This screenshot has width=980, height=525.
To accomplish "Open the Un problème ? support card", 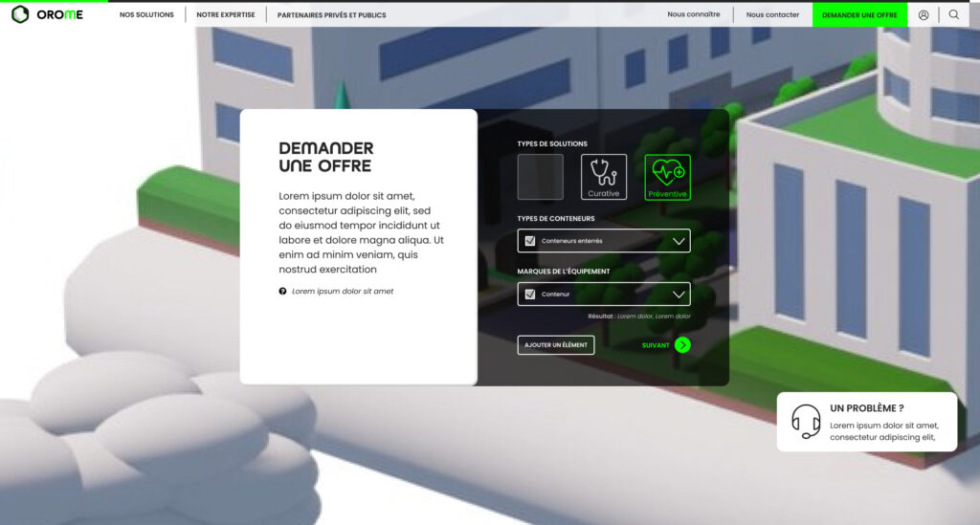I will click(867, 422).
